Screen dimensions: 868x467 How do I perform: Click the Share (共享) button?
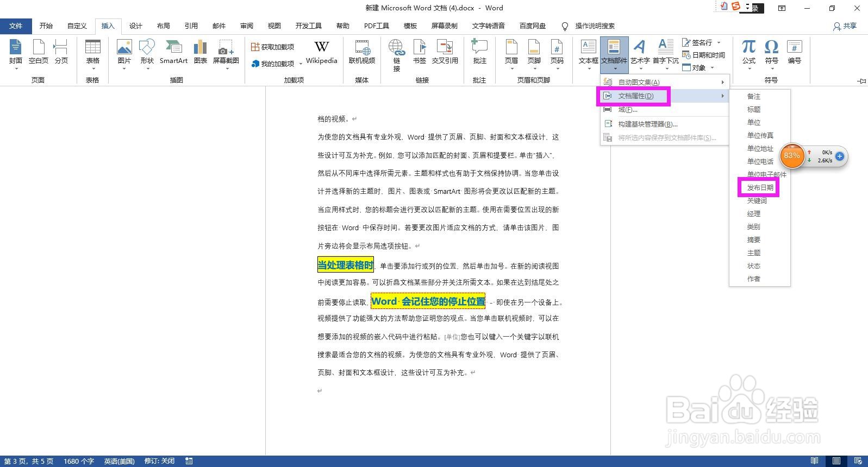[x=845, y=26]
